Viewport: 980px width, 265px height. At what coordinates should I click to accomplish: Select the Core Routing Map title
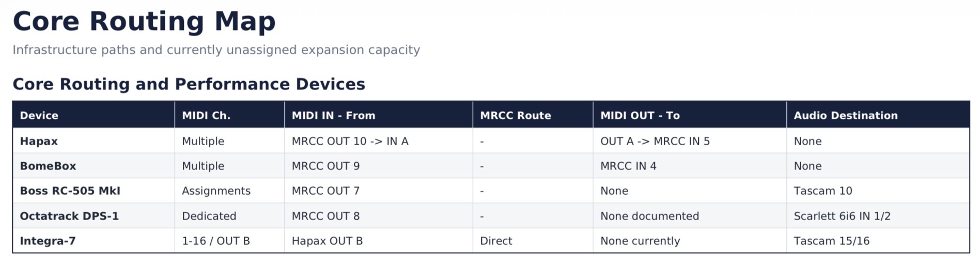point(144,21)
